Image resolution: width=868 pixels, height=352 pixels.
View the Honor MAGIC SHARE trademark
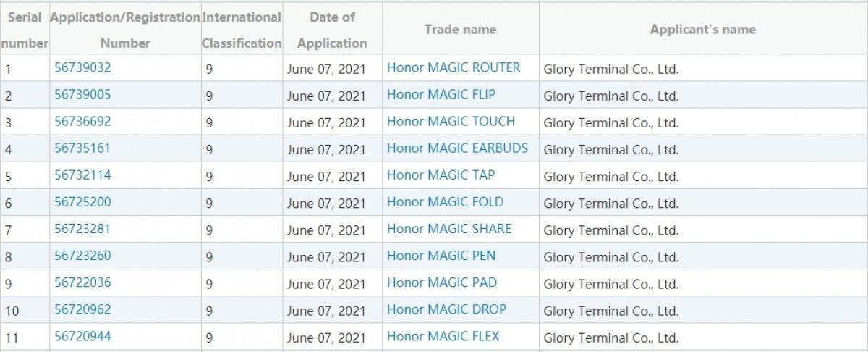449,228
